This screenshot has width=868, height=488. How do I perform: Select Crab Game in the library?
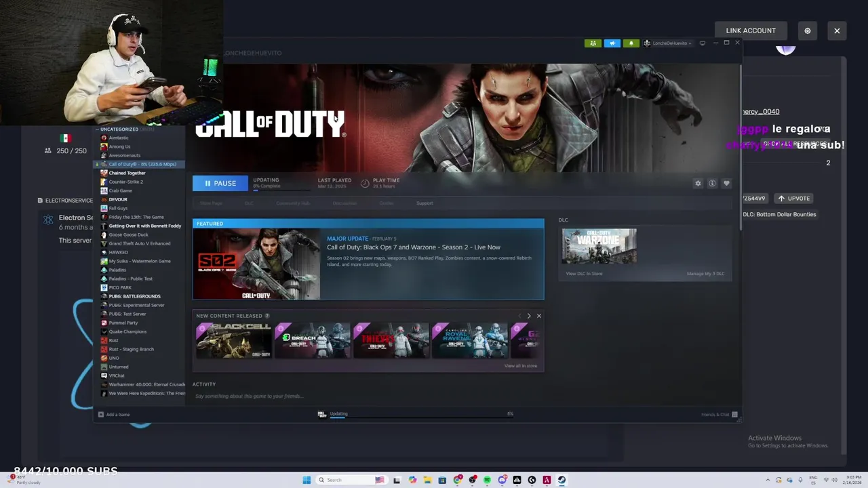(x=120, y=190)
